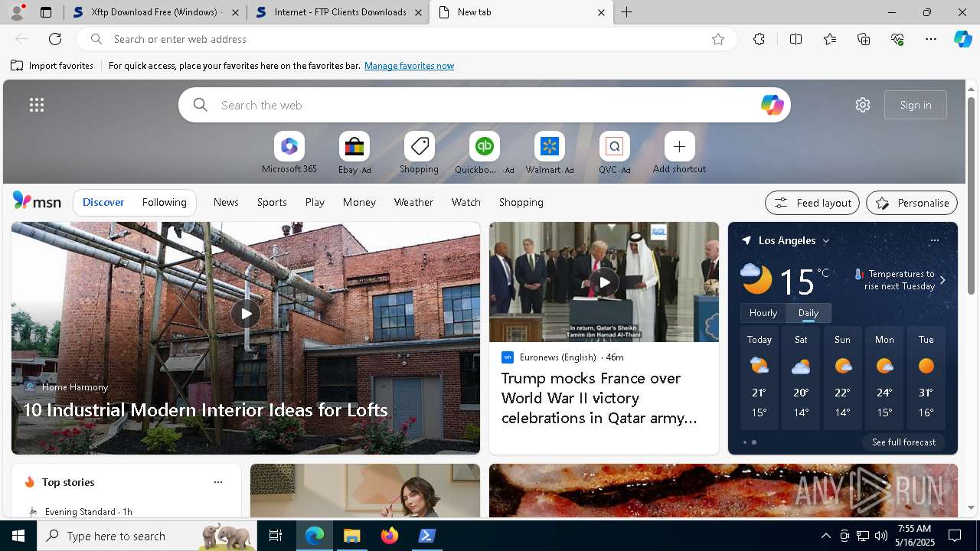Open the Collections icon
Image resolution: width=980 pixels, height=551 pixels.
864,39
